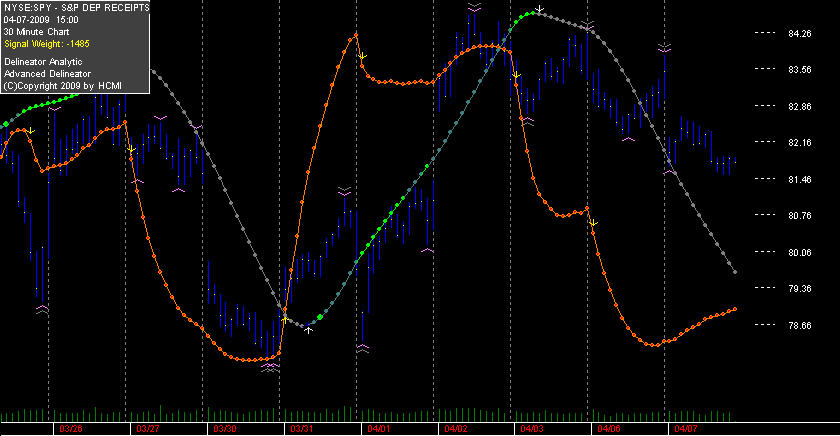Click the NYSE:SPY symbol title
Image resolution: width=840 pixels, height=436 pixels.
point(76,7)
